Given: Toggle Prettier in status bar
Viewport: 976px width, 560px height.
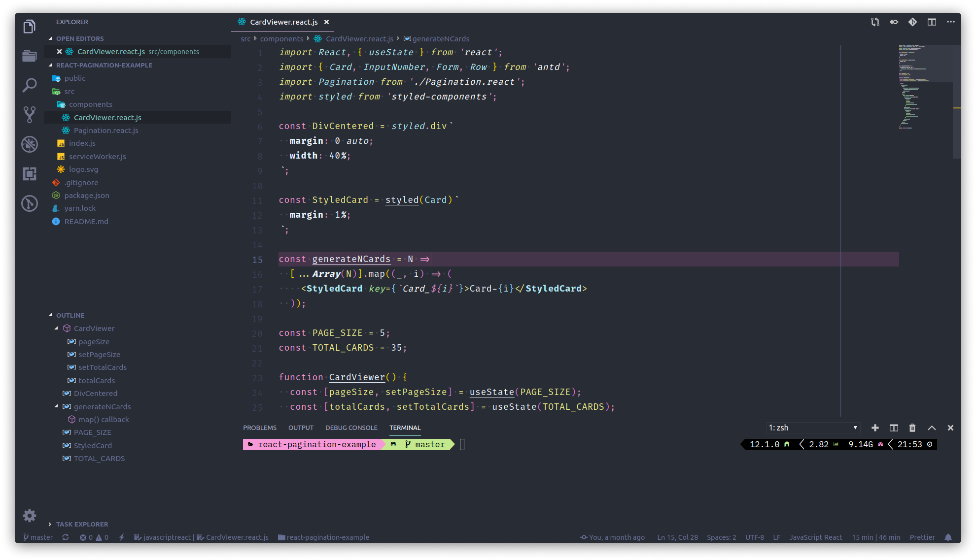Looking at the screenshot, I should tap(922, 537).
